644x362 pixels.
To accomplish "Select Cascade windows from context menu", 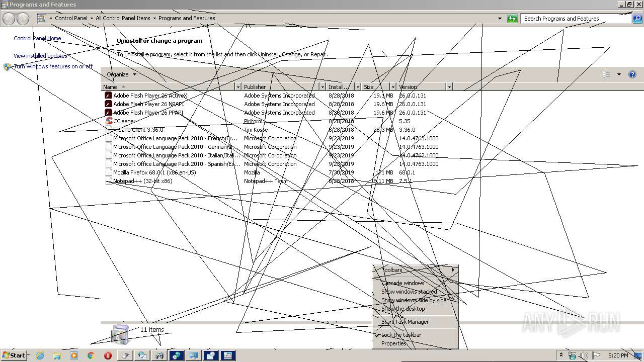I will click(415, 283).
